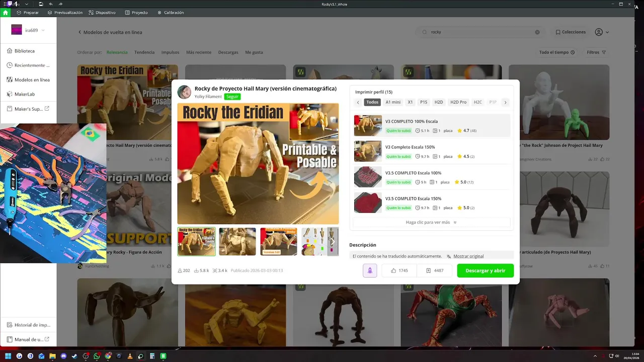
Task: Select the H2D Pro profile filter
Action: pyautogui.click(x=458, y=102)
